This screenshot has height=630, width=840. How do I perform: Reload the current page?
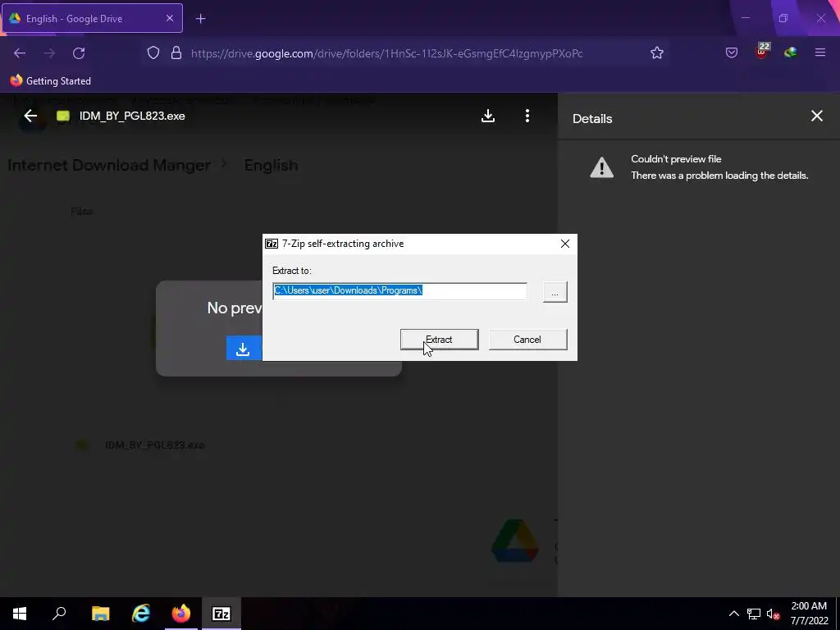tap(79, 53)
